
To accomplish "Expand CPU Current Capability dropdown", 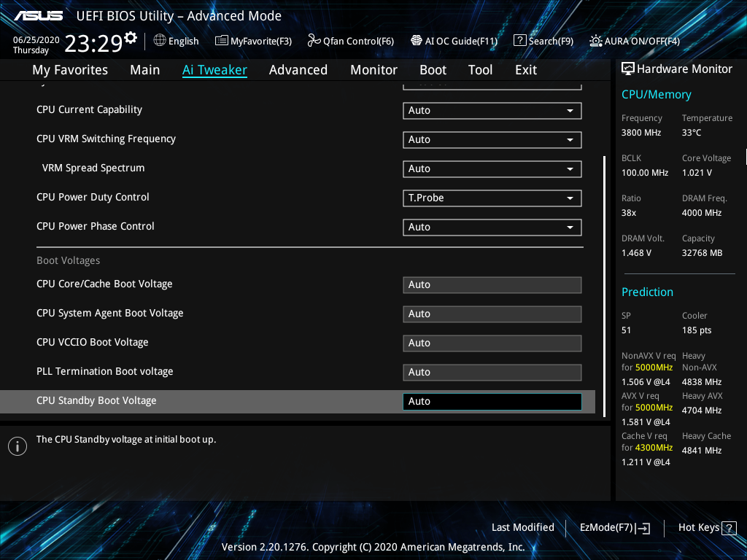I will 492,111.
